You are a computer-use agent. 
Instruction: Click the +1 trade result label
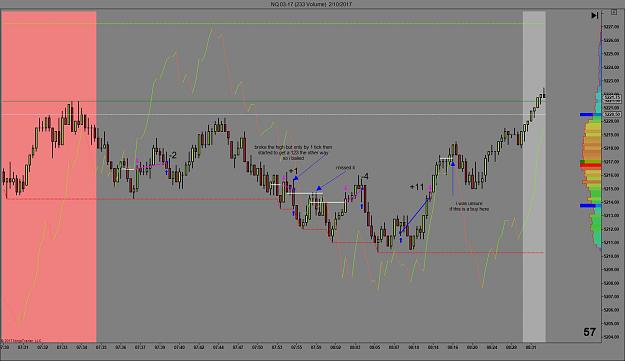[293, 171]
